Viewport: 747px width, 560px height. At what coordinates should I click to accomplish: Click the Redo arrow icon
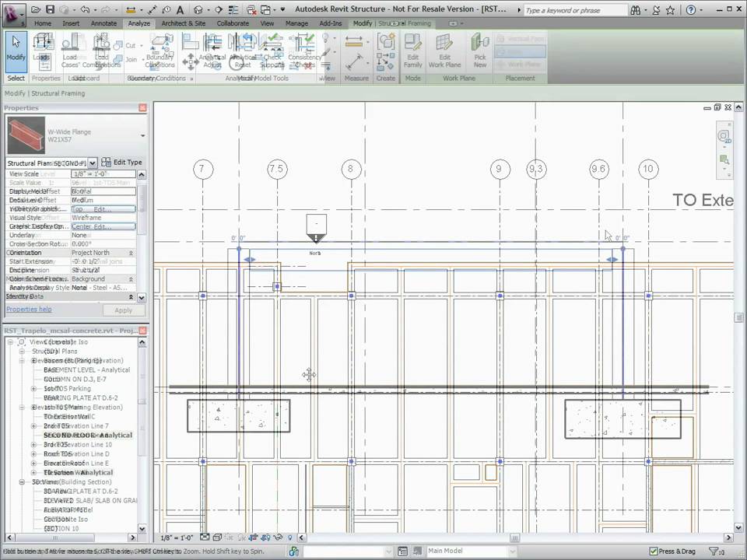[x=107, y=9]
